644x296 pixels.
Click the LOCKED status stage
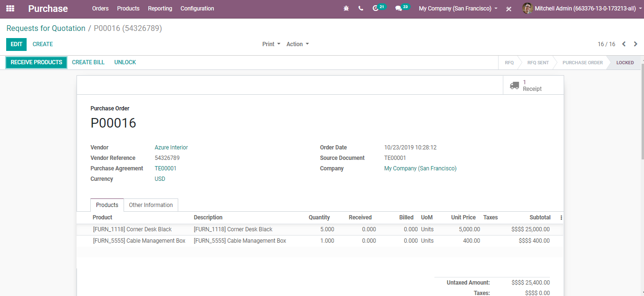(625, 63)
